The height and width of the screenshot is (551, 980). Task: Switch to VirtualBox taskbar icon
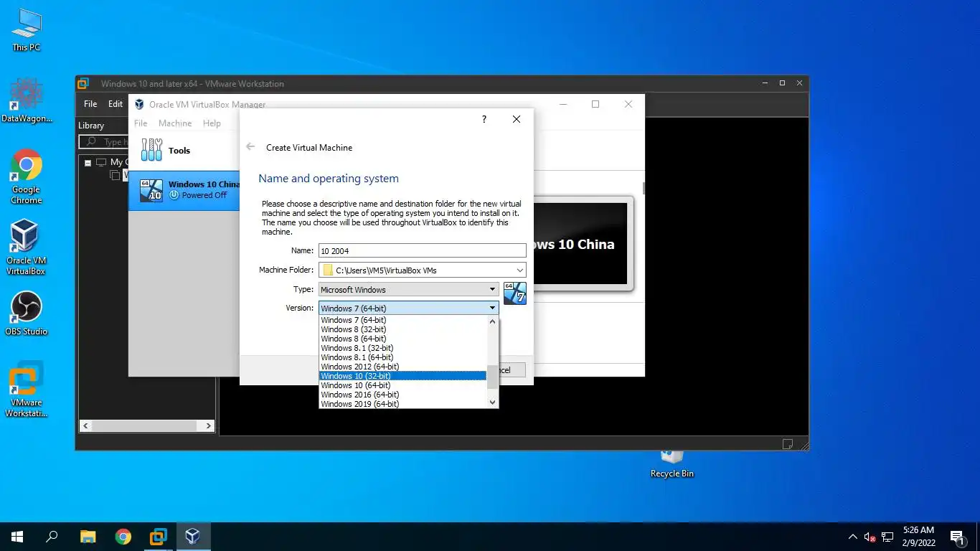click(193, 537)
